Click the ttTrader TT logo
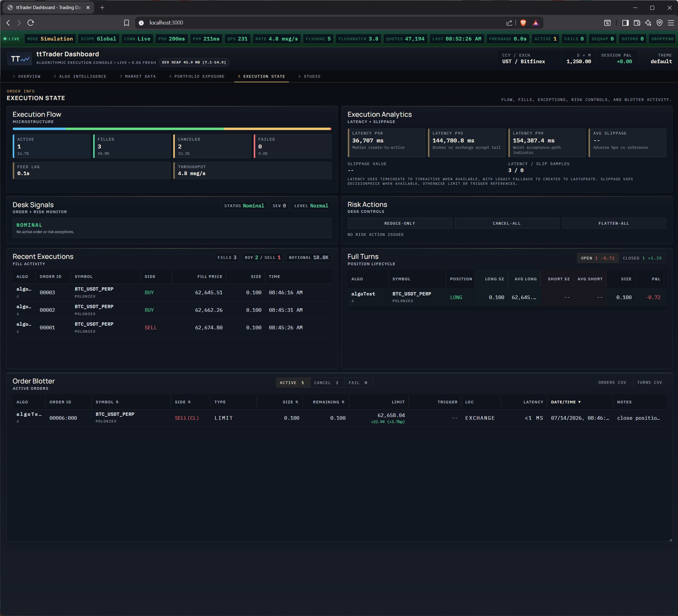 coord(20,59)
